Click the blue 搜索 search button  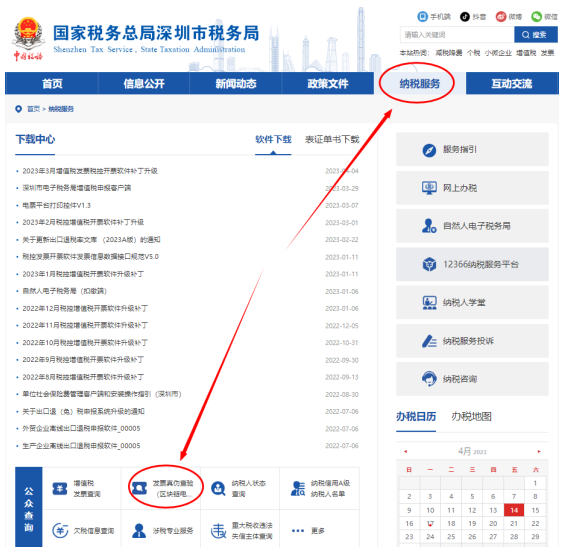(x=536, y=35)
